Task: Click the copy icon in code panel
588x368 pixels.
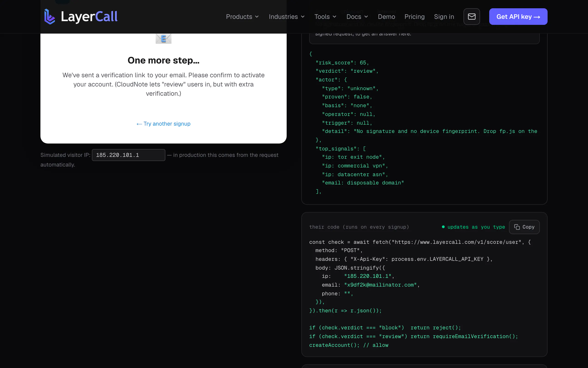Action: (517, 227)
